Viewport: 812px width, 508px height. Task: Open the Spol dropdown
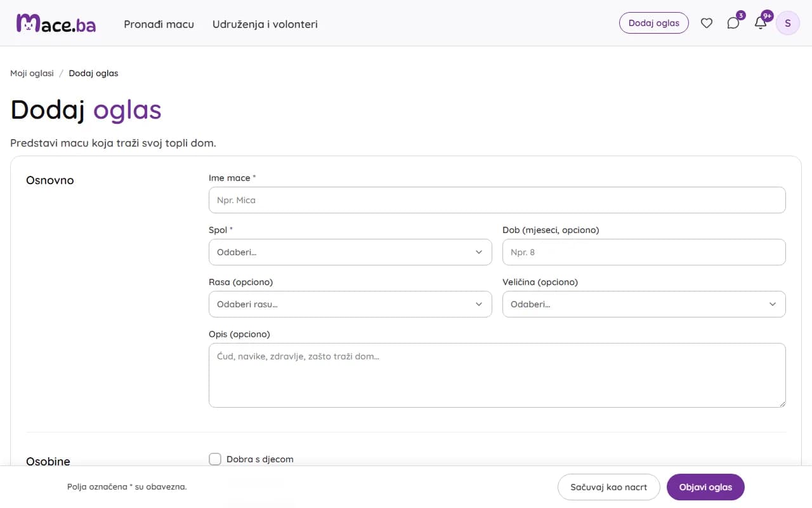[350, 252]
